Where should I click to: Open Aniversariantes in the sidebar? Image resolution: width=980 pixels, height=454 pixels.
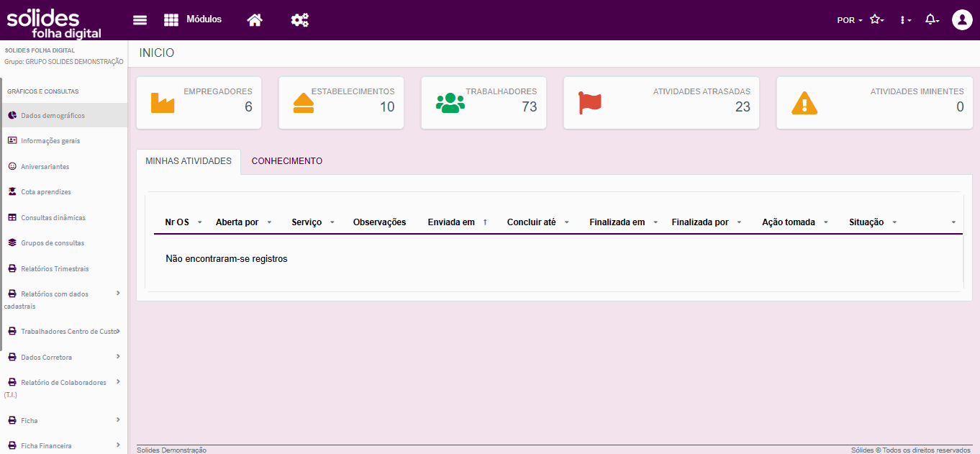(x=45, y=166)
